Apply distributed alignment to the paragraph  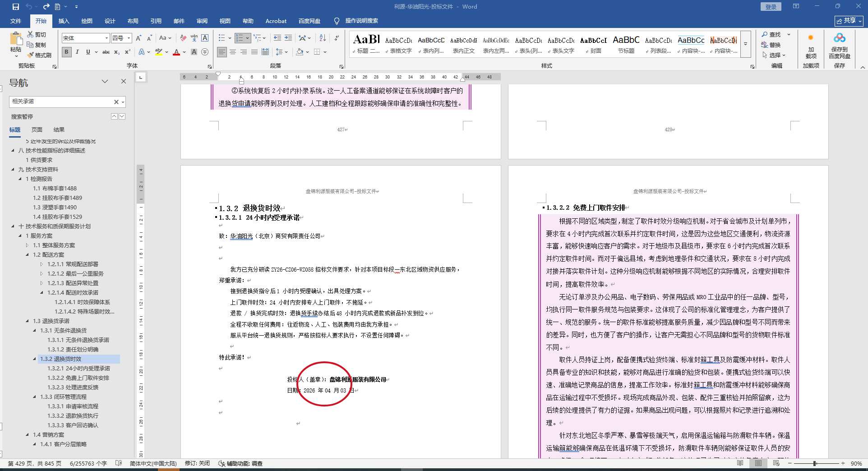point(265,52)
